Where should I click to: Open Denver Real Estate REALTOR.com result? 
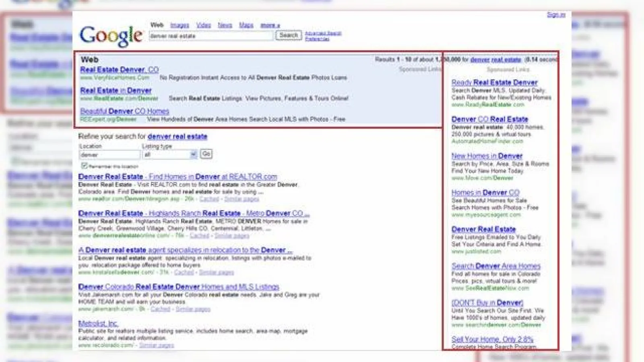(x=178, y=177)
